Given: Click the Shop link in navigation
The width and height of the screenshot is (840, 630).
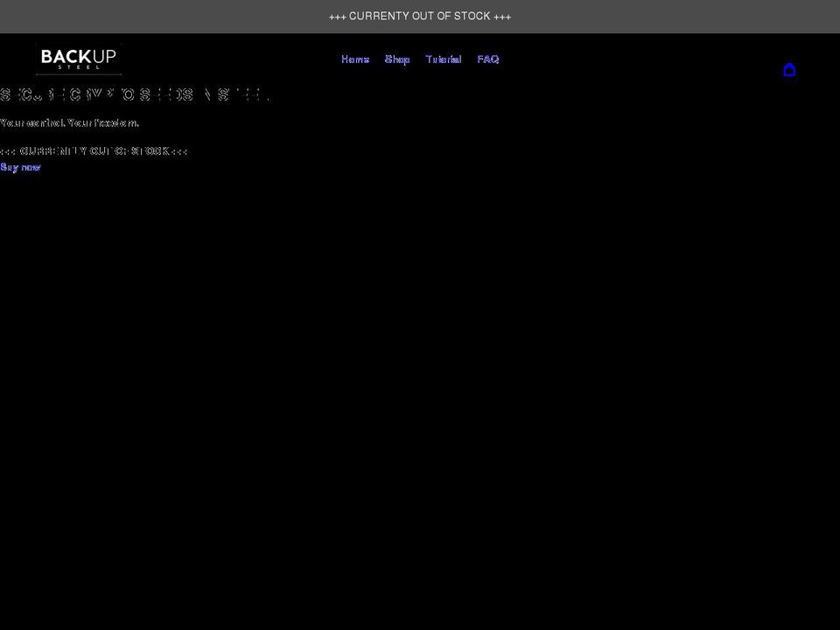Looking at the screenshot, I should point(397,59).
